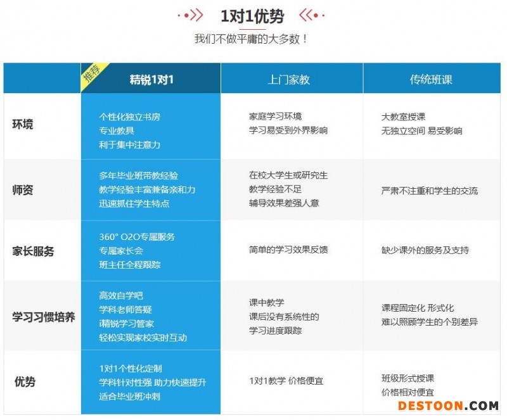Click the red arrow decoration left of the title
This screenshot has width=507, height=420.
(x=191, y=16)
